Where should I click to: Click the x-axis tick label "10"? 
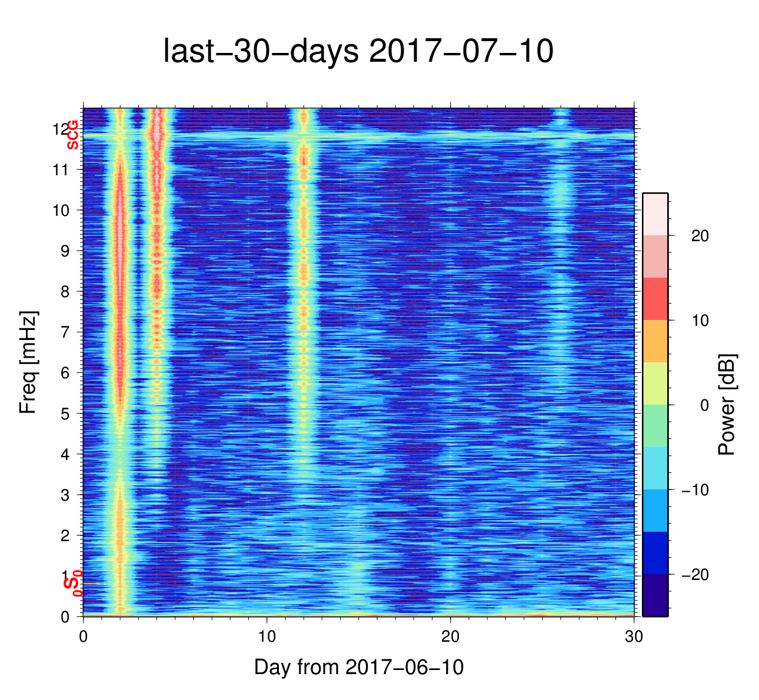(267, 637)
